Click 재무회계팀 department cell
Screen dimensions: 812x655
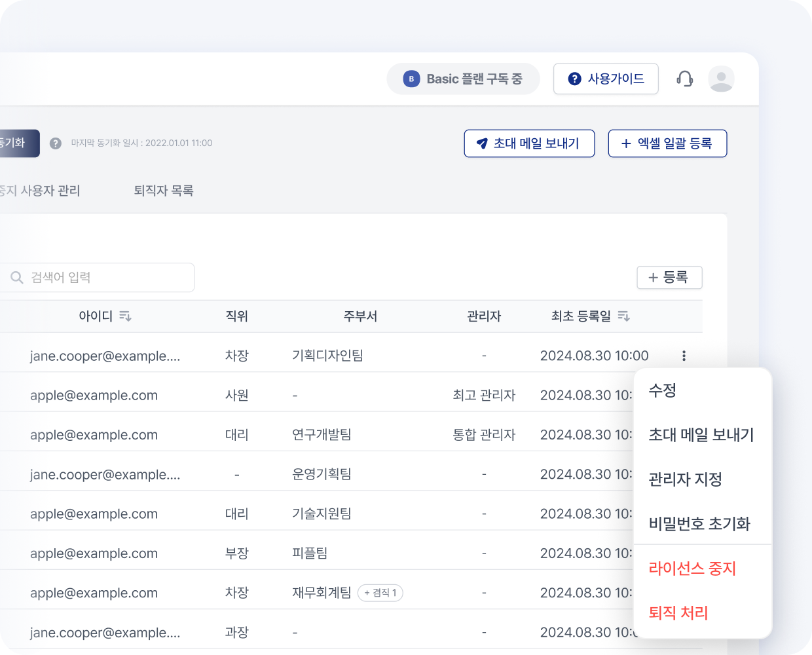(322, 593)
